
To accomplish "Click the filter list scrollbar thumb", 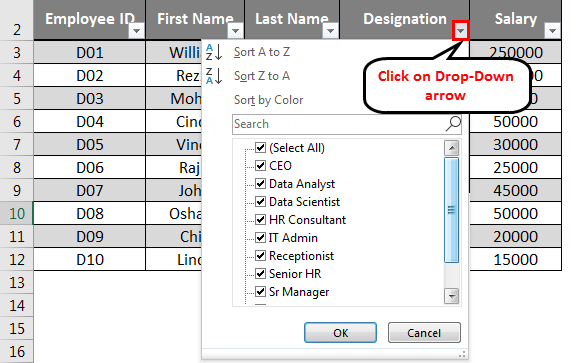I will (x=451, y=210).
